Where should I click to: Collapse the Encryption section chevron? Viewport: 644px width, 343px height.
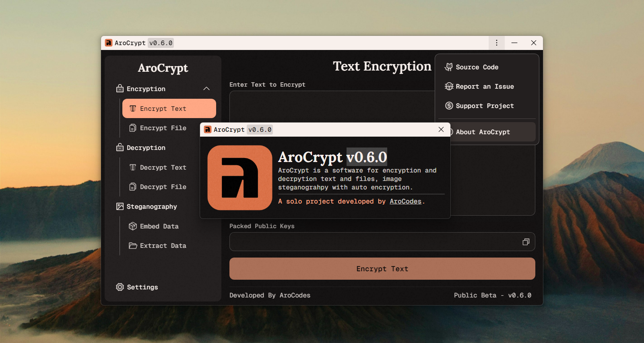click(206, 89)
